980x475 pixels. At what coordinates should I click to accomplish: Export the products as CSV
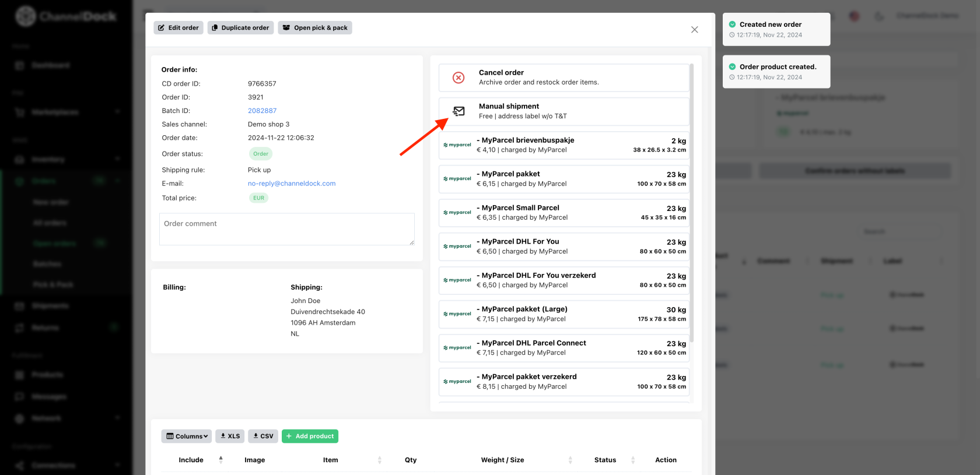[263, 436]
